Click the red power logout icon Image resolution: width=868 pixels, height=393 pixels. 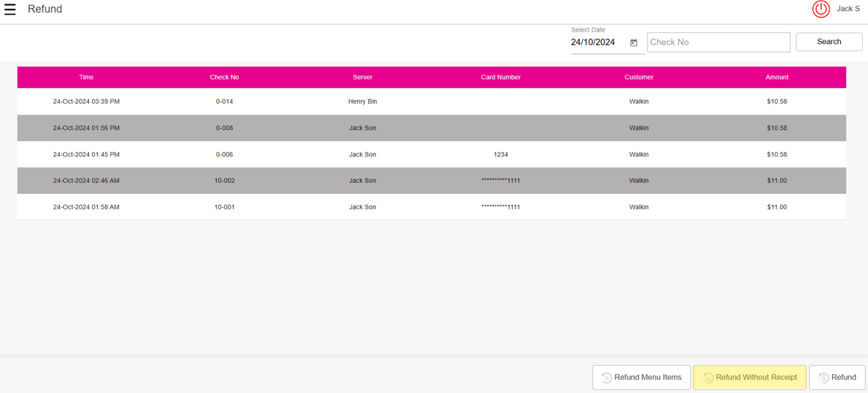pos(821,9)
